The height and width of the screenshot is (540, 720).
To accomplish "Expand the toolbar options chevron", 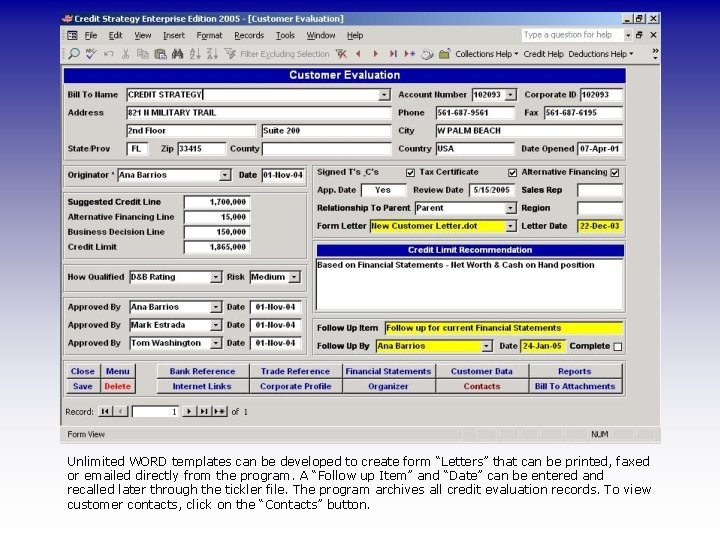I will 655,54.
